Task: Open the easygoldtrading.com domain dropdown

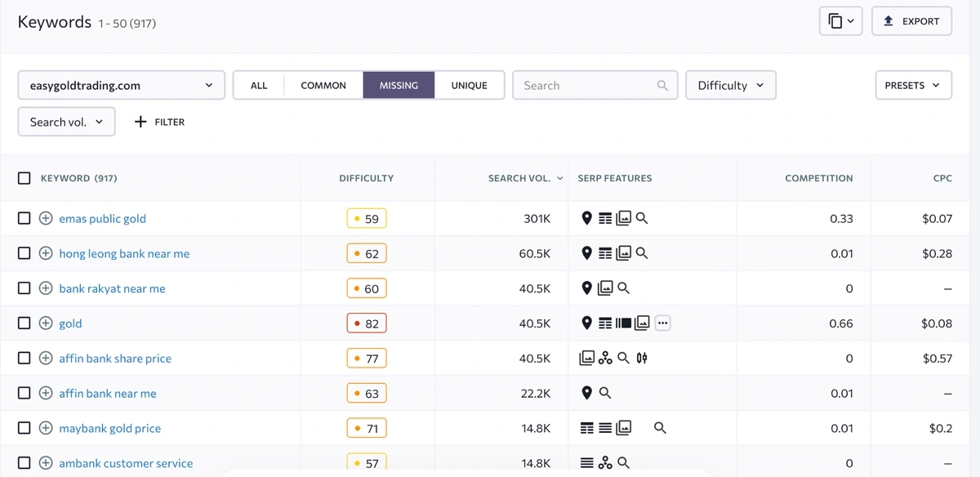Action: tap(121, 85)
